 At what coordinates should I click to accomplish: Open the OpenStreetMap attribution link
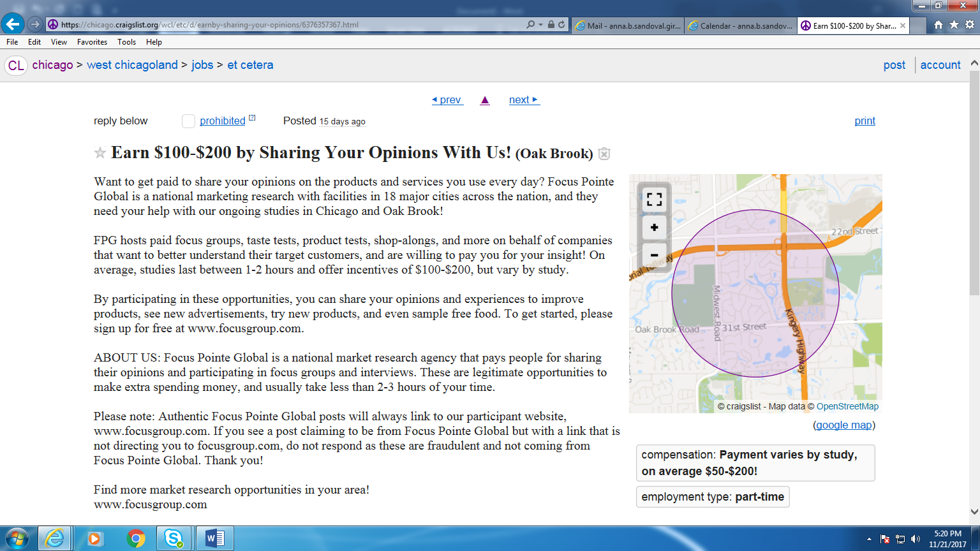[x=847, y=406]
